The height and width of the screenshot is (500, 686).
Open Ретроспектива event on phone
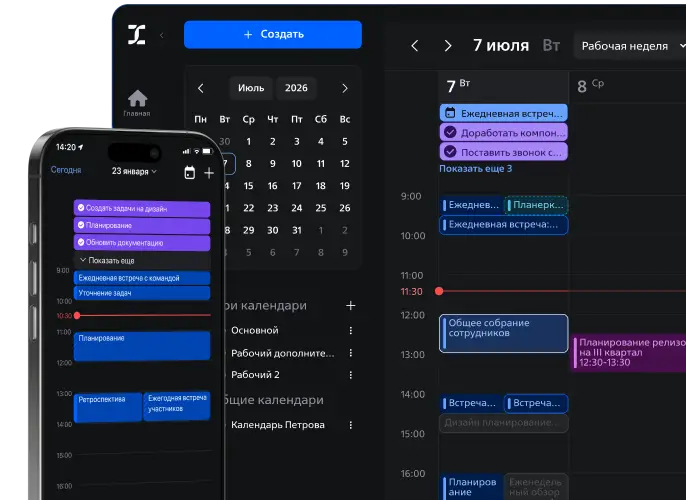[108, 407]
